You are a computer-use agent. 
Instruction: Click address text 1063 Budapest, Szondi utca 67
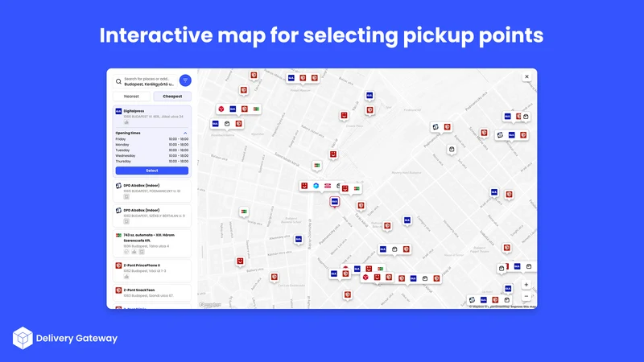click(x=149, y=295)
